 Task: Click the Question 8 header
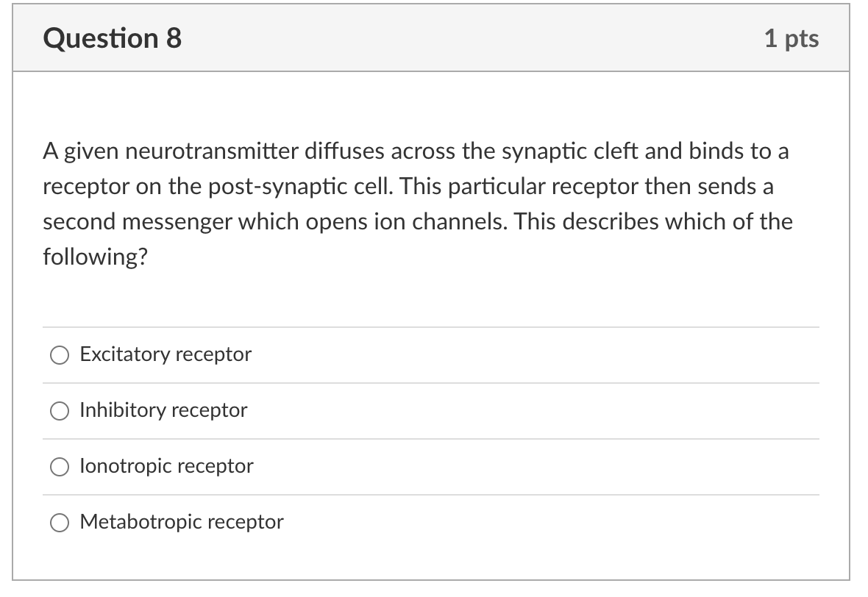point(112,37)
